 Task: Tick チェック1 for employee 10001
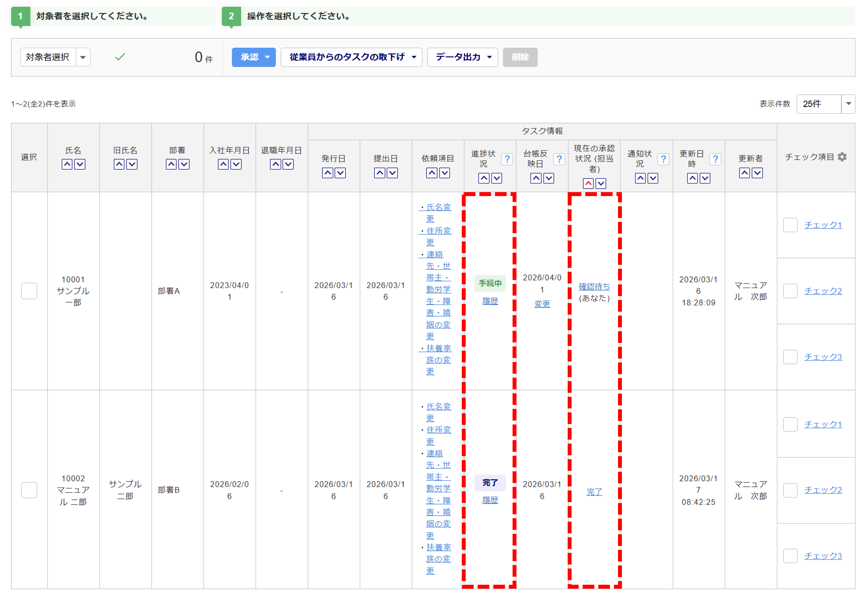pos(790,225)
